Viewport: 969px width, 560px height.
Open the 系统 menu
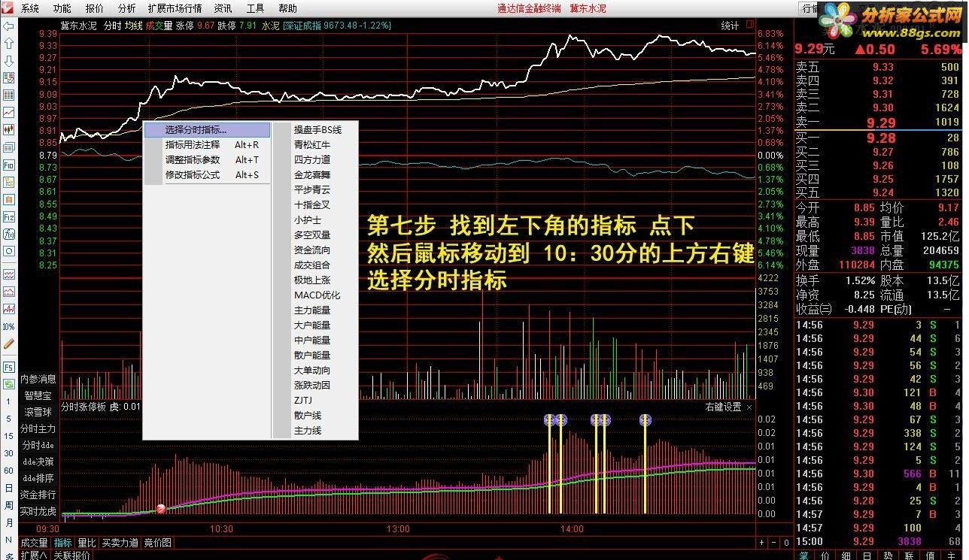(x=30, y=9)
